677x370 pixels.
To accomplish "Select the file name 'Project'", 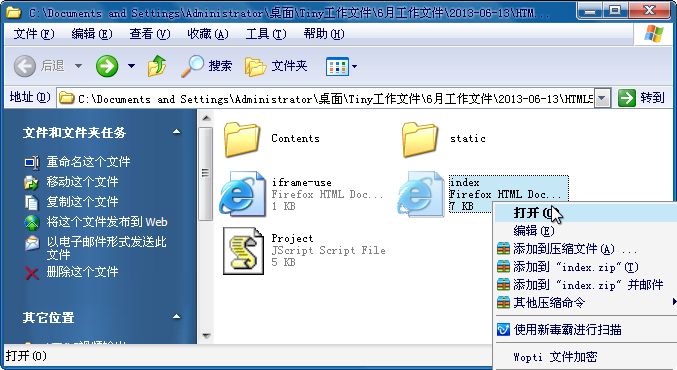I will [292, 238].
